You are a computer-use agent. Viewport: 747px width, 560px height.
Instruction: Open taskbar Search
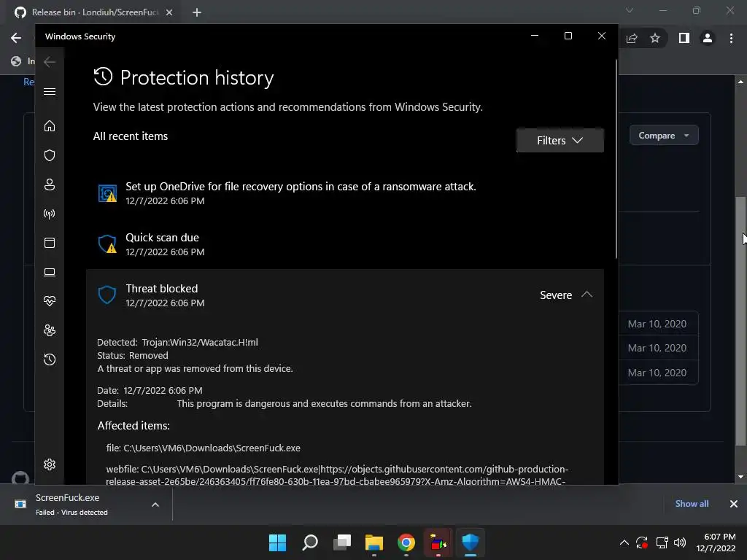tap(309, 542)
